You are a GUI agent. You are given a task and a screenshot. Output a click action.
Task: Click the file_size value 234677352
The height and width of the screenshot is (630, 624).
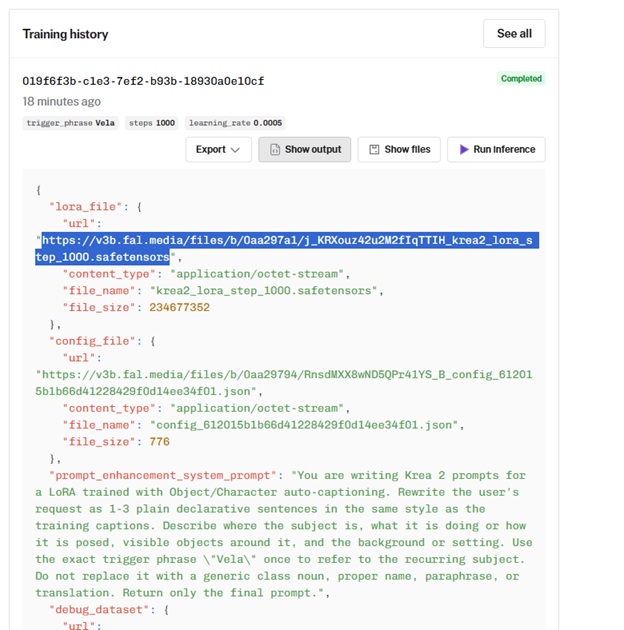[180, 308]
